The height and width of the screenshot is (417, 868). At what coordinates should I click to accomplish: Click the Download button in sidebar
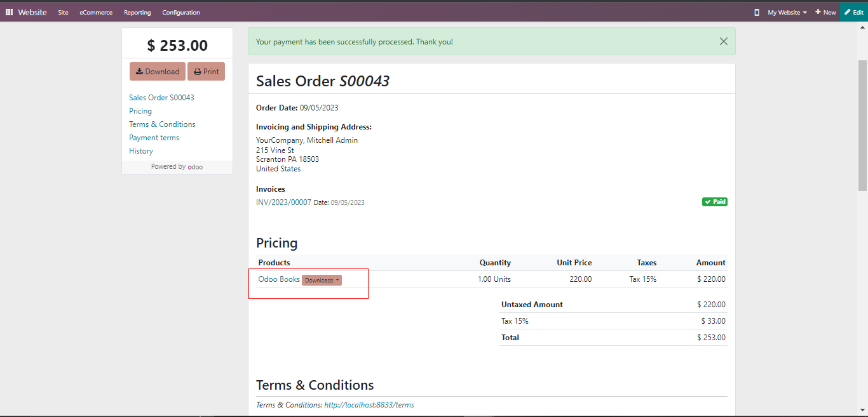click(158, 72)
